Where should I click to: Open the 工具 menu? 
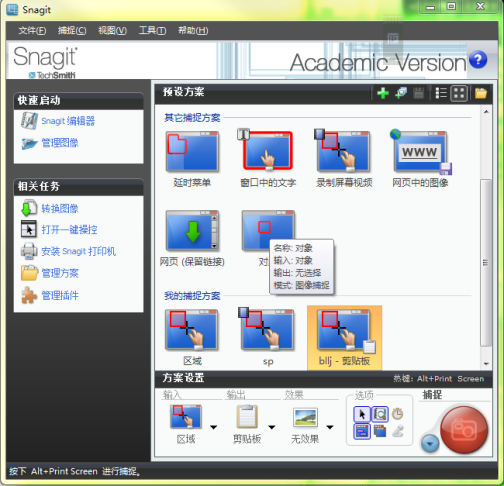[152, 31]
